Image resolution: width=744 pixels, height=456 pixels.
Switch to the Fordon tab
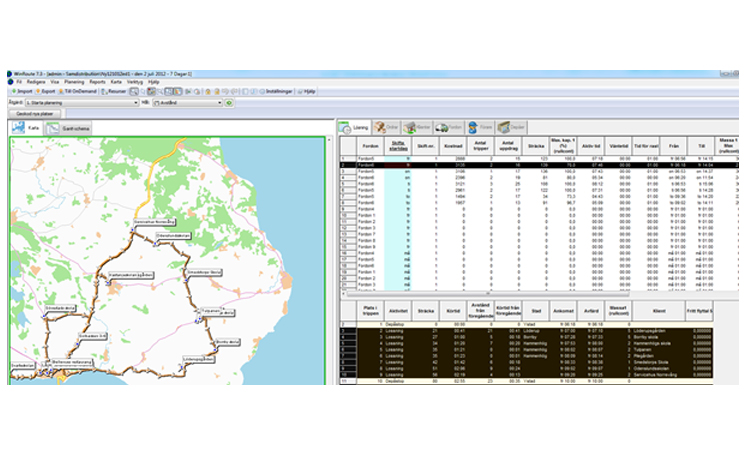click(450, 128)
